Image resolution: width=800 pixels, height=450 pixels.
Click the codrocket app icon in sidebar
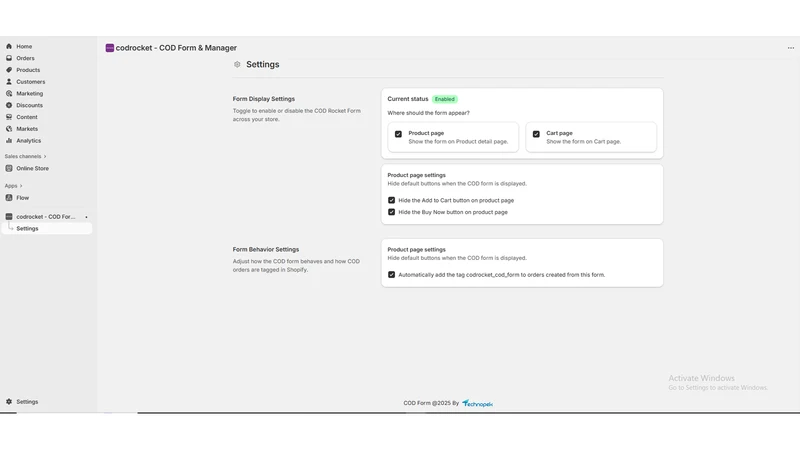pos(9,217)
